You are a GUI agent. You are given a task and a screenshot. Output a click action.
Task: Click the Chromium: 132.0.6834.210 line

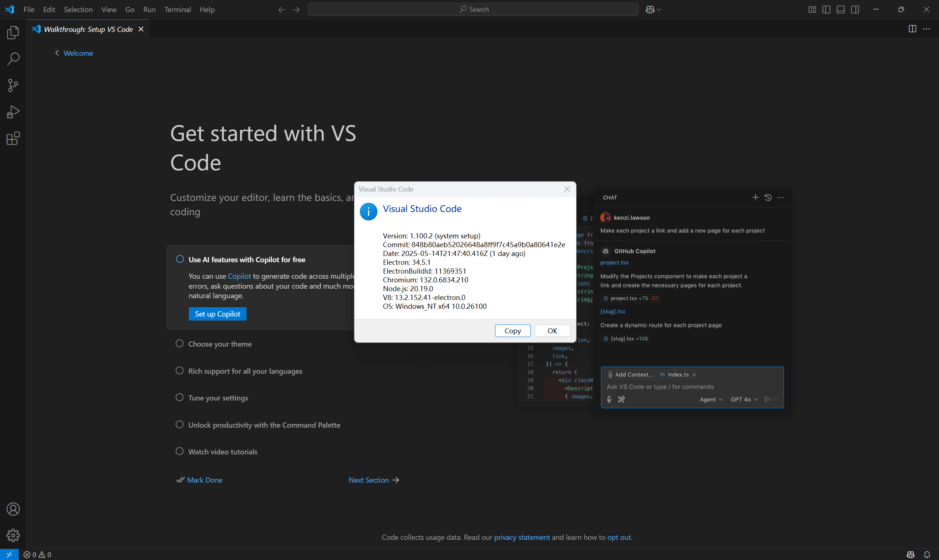pos(425,279)
